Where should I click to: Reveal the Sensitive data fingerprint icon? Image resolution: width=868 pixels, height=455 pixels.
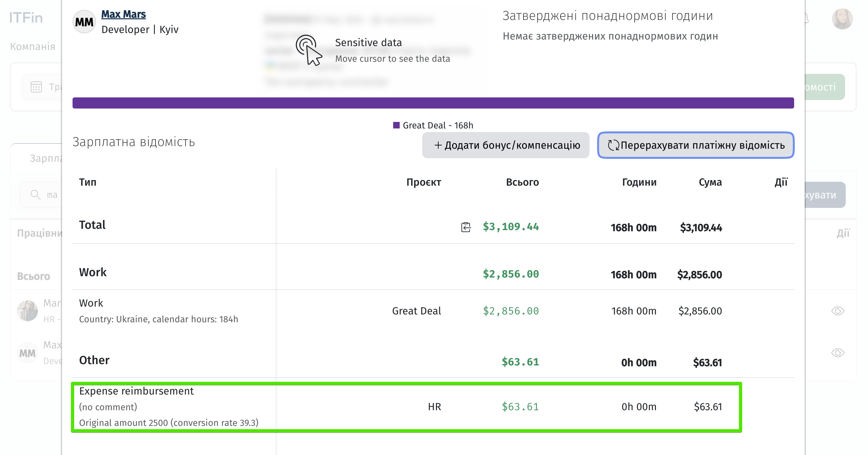308,50
